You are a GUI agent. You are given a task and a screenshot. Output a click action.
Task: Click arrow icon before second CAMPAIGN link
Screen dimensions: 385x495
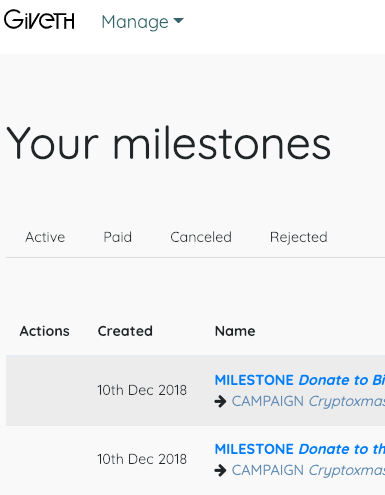pos(220,470)
